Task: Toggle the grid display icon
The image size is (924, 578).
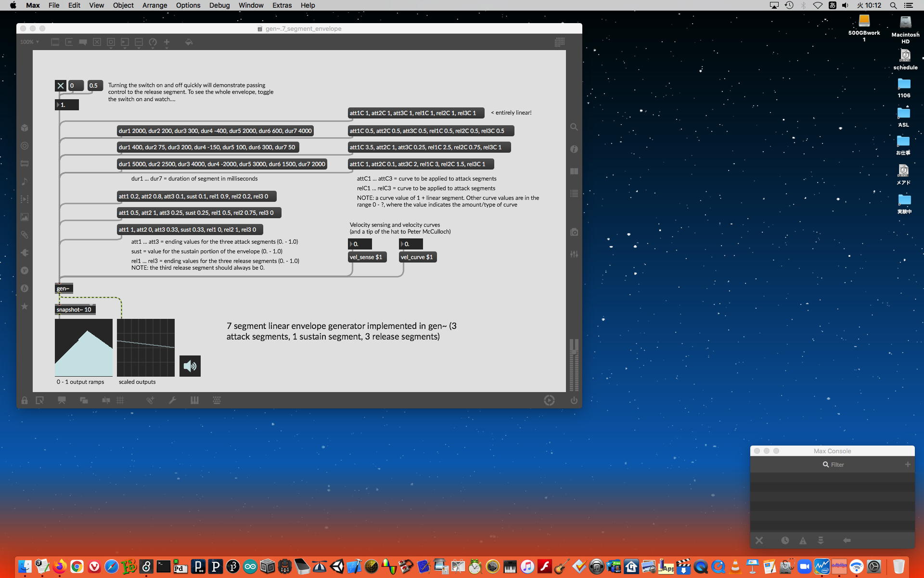Action: pyautogui.click(x=120, y=400)
